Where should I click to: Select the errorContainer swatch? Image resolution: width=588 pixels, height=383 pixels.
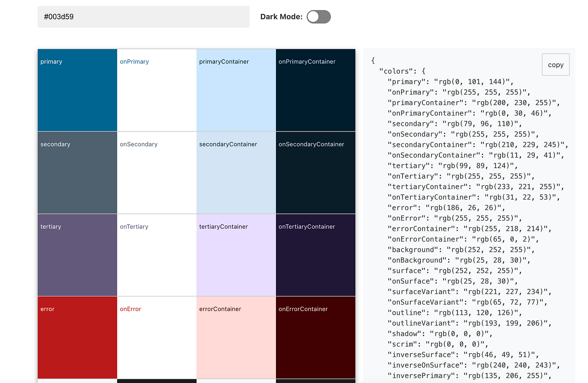pos(236,338)
